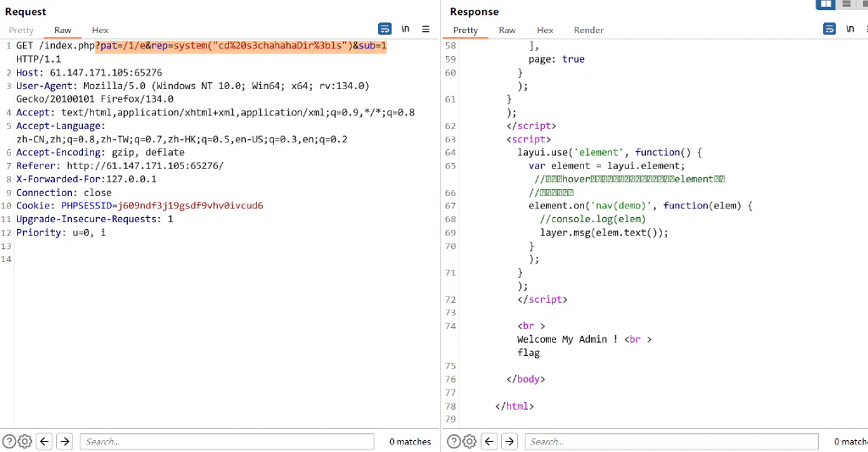The height and width of the screenshot is (452, 868).
Task: Select side-by-side layout icon at top right
Action: pyautogui.click(x=826, y=4)
